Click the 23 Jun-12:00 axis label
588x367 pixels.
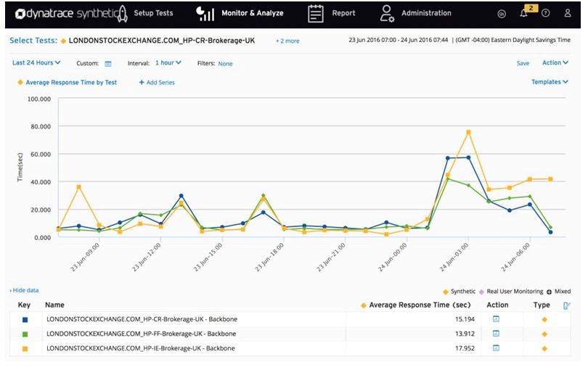(x=146, y=257)
